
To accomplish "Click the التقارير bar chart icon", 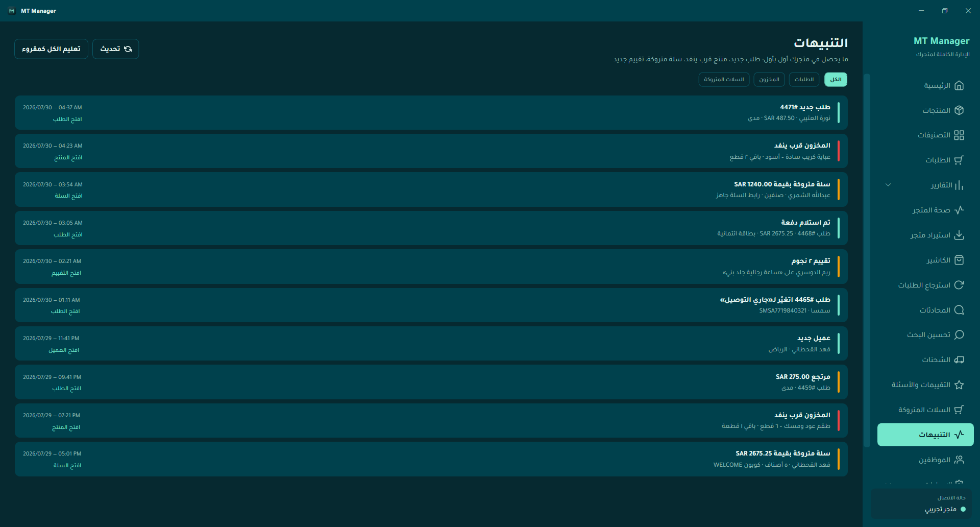I will point(959,185).
